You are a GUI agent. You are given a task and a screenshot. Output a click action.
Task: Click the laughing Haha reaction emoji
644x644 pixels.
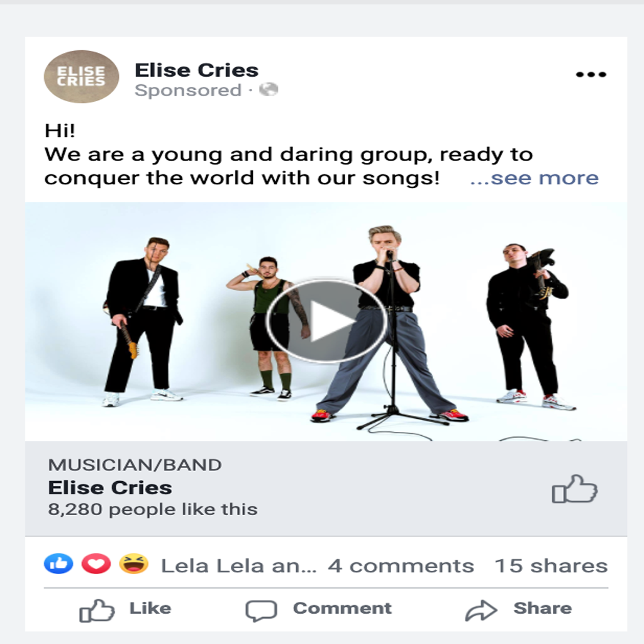[133, 563]
